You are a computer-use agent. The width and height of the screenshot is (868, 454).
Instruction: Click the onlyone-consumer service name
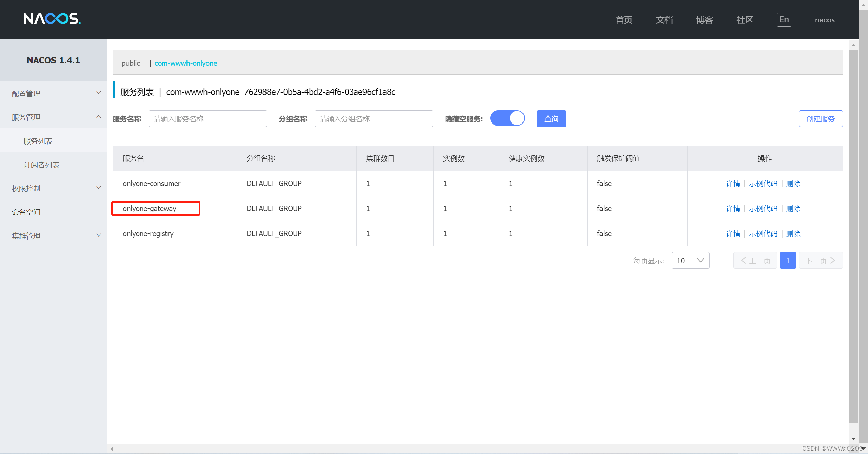pos(152,184)
